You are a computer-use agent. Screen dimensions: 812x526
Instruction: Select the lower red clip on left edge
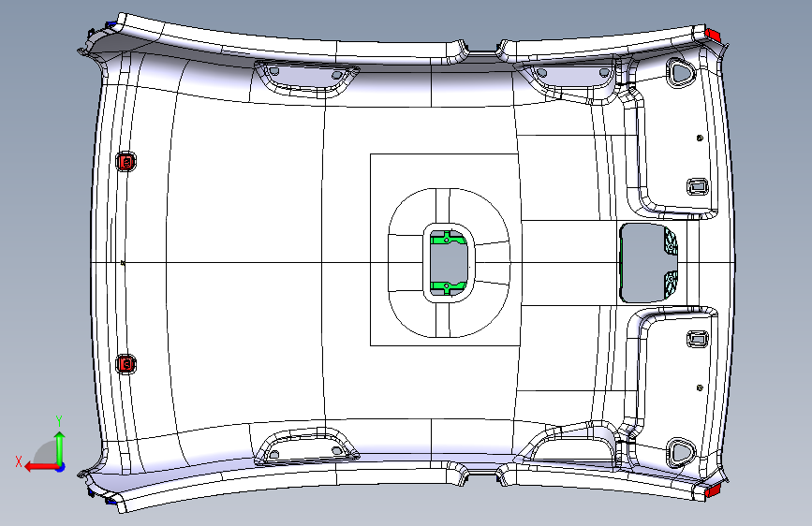[125, 364]
